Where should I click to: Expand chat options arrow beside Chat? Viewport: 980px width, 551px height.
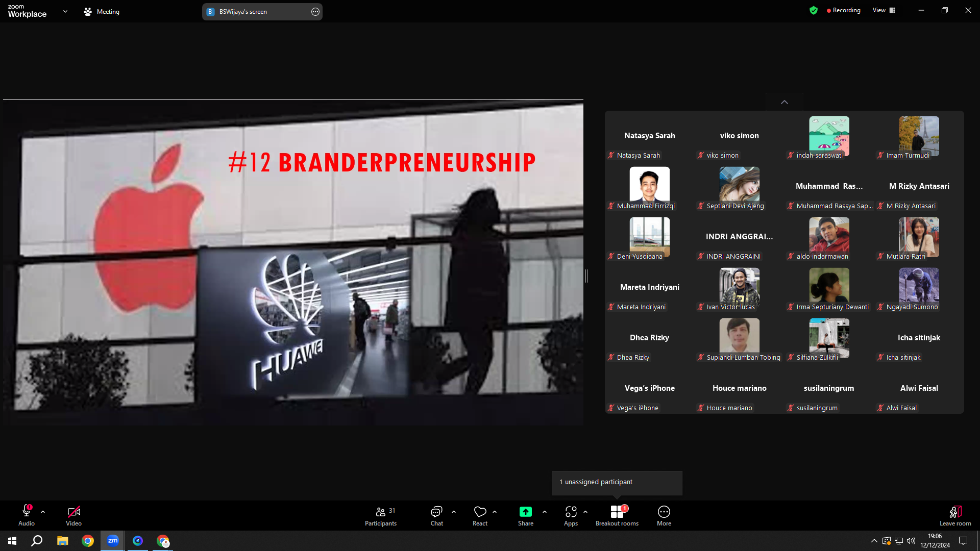point(454,512)
